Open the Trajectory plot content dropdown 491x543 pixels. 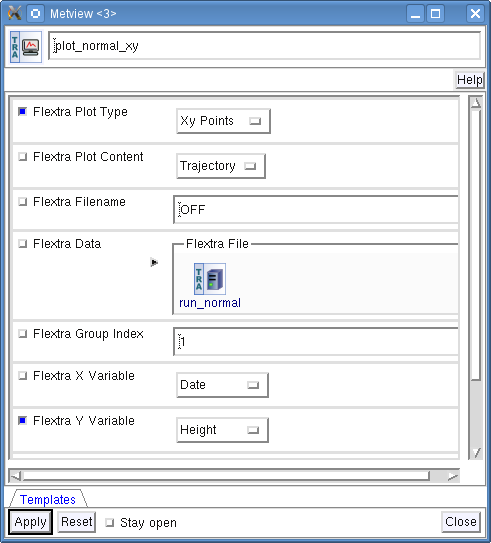coord(221,166)
